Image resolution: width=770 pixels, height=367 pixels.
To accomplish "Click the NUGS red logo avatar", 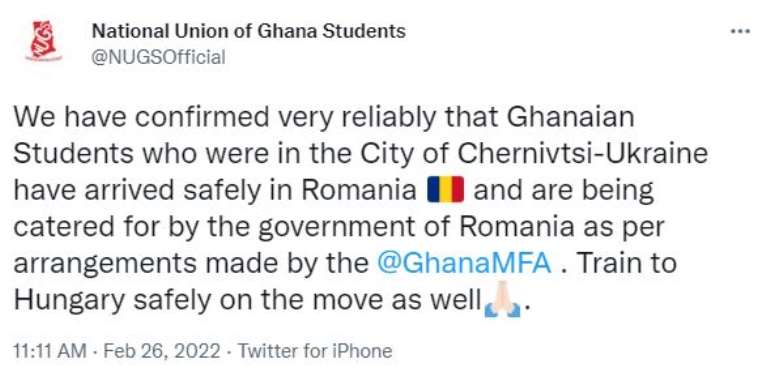I will [x=44, y=41].
